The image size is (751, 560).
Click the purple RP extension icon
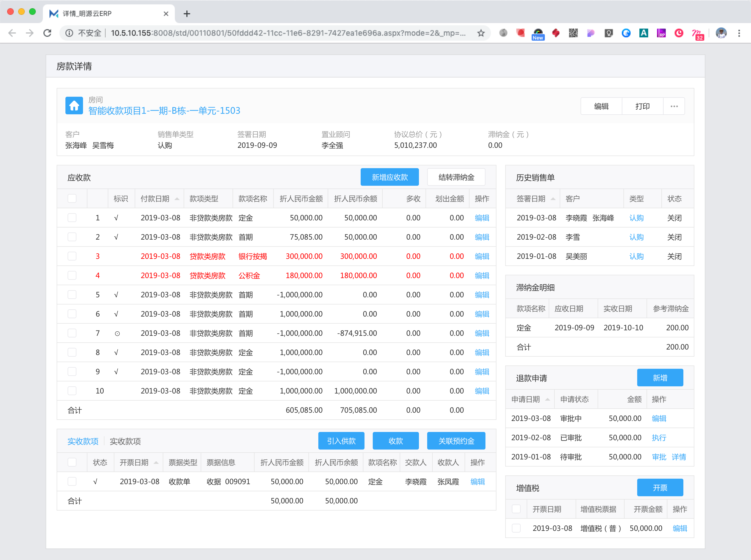click(661, 33)
